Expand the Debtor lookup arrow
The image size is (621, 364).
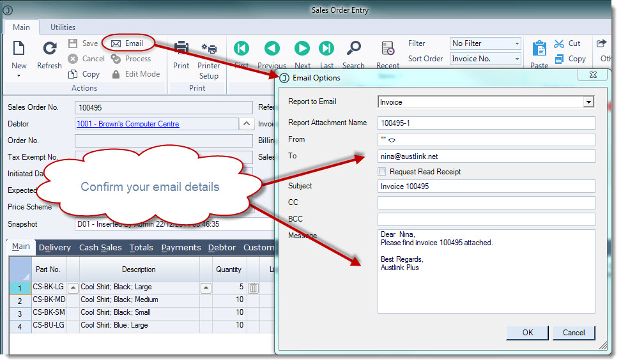click(x=247, y=124)
